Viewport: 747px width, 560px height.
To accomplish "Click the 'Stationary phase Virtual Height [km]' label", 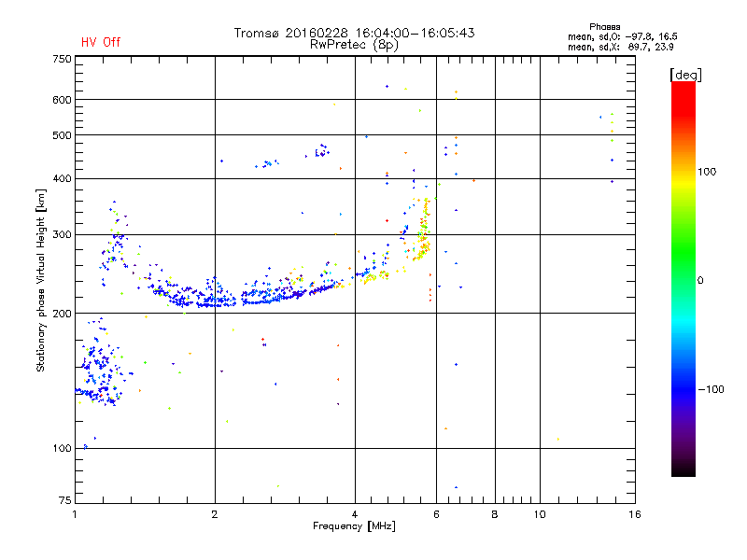I will click(41, 280).
